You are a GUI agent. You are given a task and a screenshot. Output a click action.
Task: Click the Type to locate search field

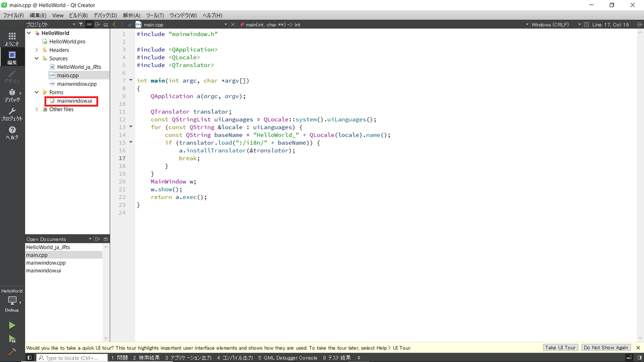(x=71, y=358)
